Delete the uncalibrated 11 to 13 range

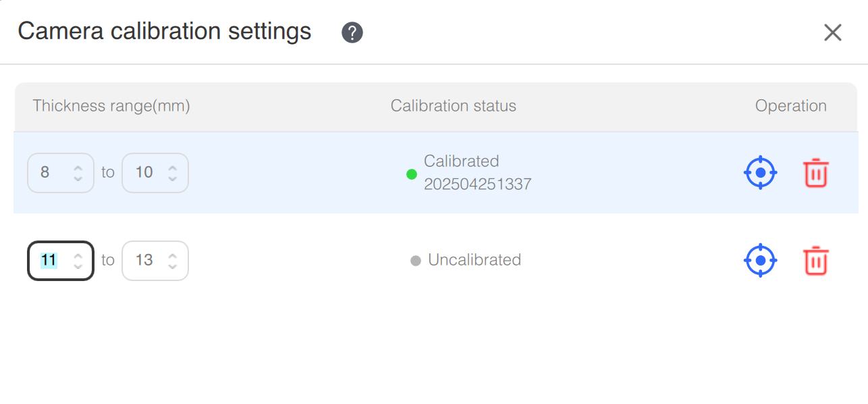[816, 261]
